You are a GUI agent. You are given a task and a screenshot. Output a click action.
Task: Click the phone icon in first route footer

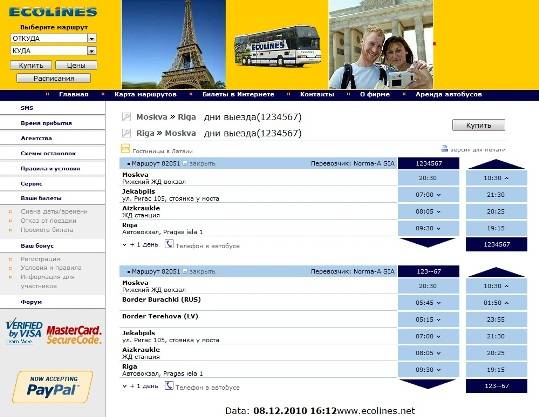169,244
